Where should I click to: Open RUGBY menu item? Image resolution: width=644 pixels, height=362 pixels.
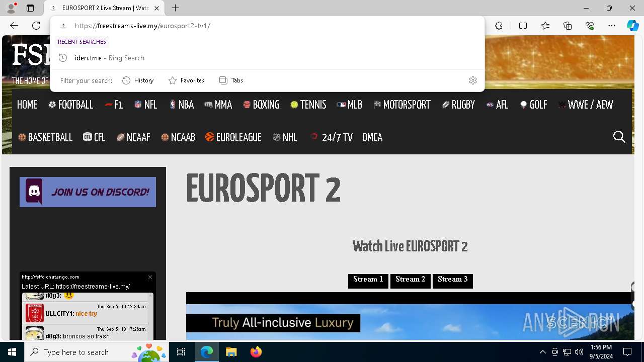coord(458,105)
